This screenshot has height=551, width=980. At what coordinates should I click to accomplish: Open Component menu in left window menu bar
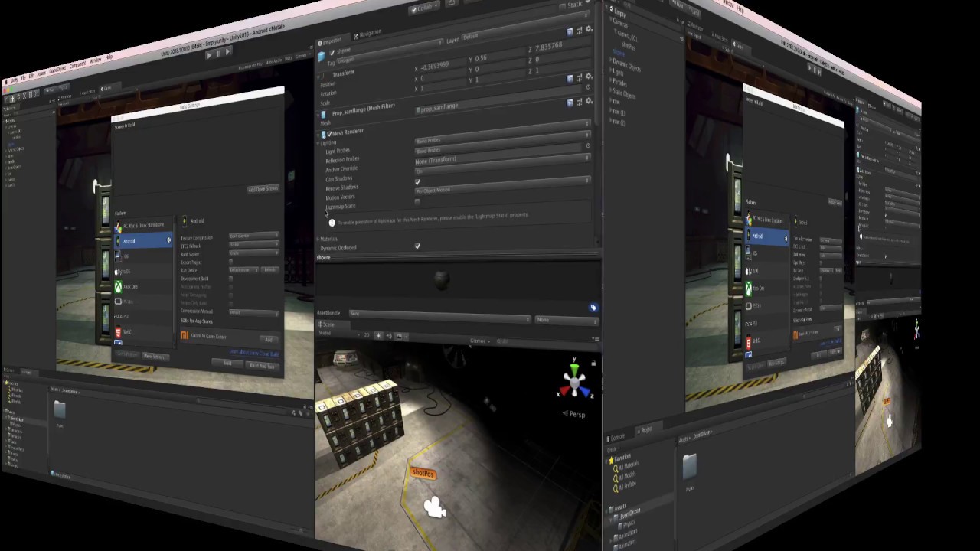click(x=78, y=66)
